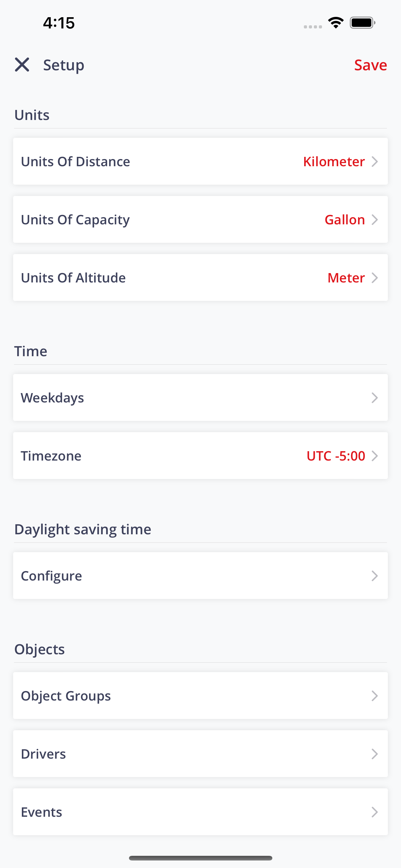Image resolution: width=401 pixels, height=868 pixels.
Task: Open Object Groups row
Action: (200, 696)
